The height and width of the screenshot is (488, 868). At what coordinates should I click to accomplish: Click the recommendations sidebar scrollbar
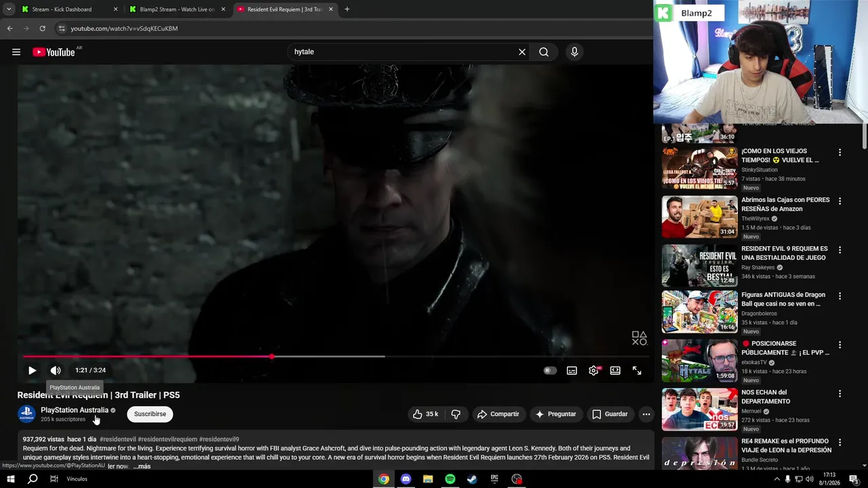[865, 136]
